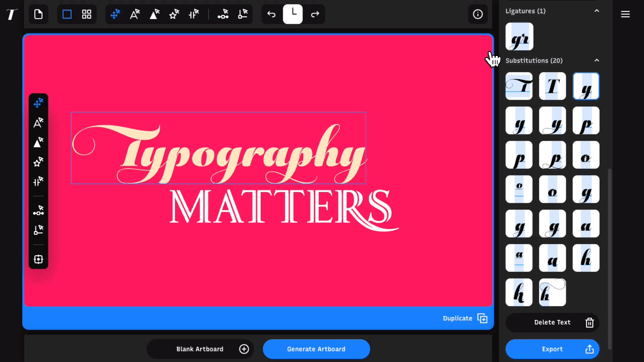Open the hamburger menu
The image size is (644, 362).
[625, 14]
